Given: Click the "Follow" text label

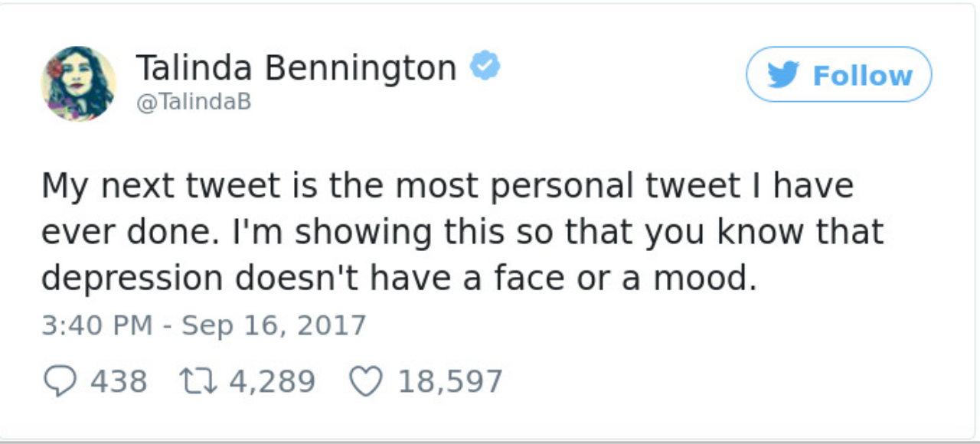Looking at the screenshot, I should [862, 76].
